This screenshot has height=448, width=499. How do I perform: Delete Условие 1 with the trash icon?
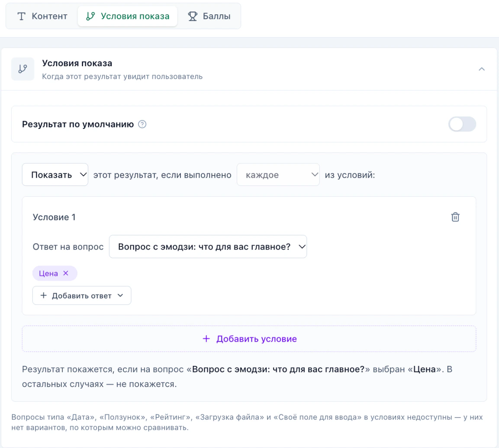tap(455, 217)
